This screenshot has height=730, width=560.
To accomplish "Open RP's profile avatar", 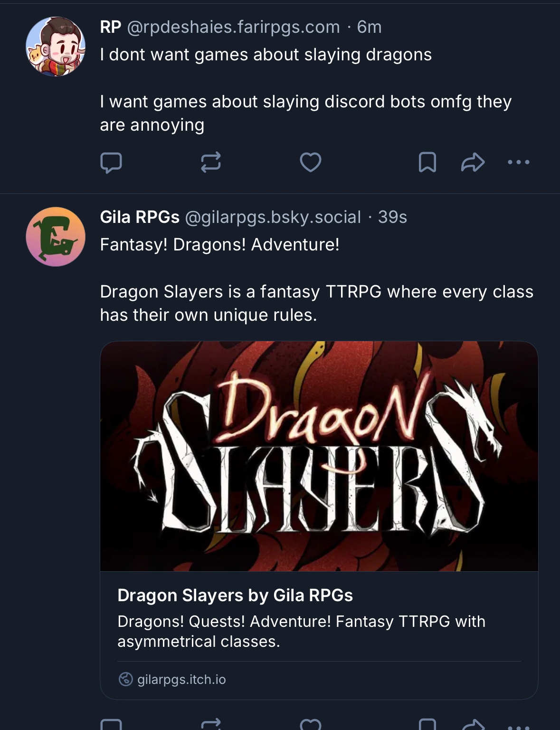I will pos(56,47).
